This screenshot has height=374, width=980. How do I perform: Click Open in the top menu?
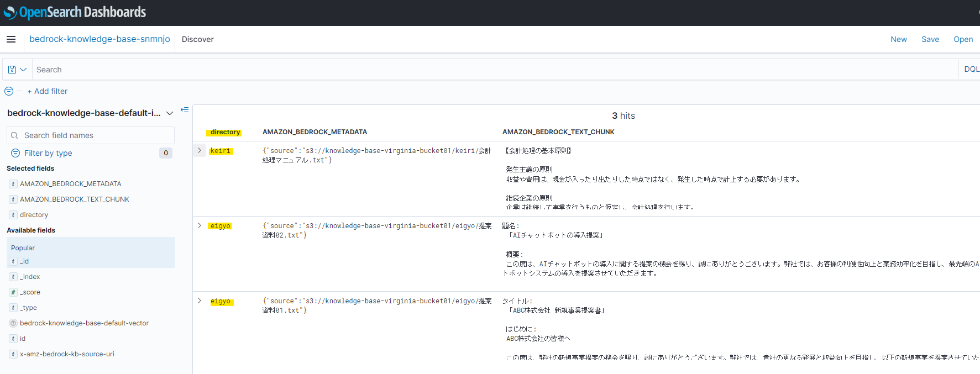[x=963, y=39]
